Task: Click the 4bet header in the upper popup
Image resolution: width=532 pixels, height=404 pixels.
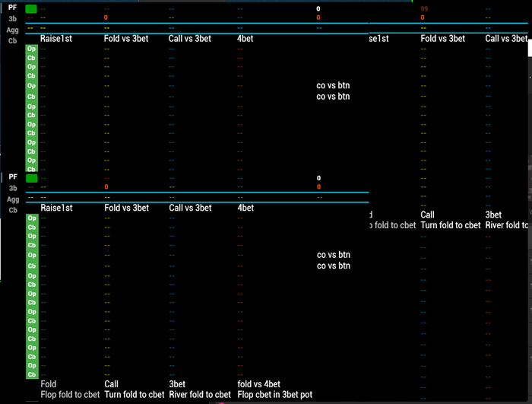Action: point(245,39)
